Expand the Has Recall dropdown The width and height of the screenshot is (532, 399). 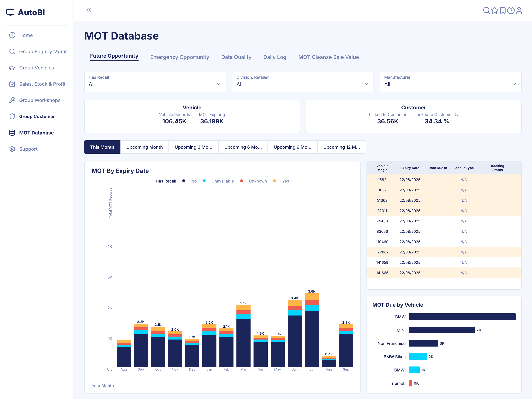point(155,82)
